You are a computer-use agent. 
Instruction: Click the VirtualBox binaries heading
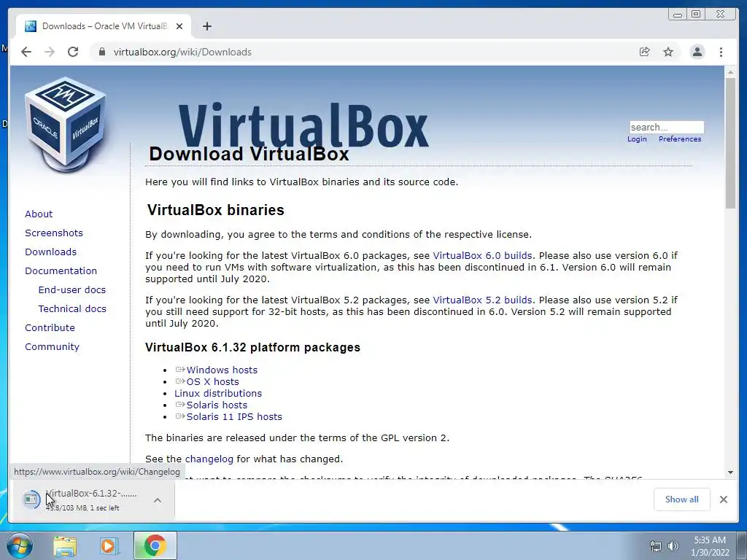point(216,210)
